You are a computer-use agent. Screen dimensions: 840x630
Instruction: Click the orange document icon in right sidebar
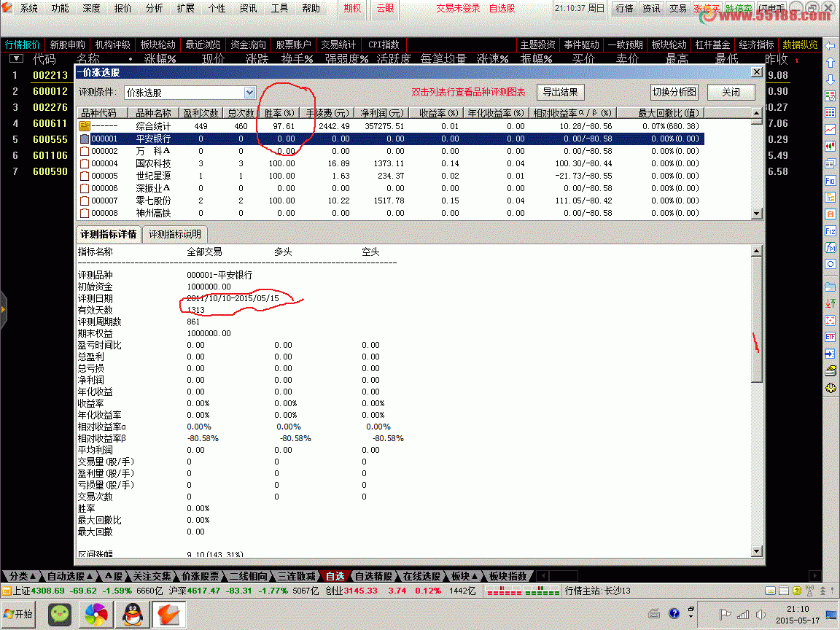click(x=830, y=214)
